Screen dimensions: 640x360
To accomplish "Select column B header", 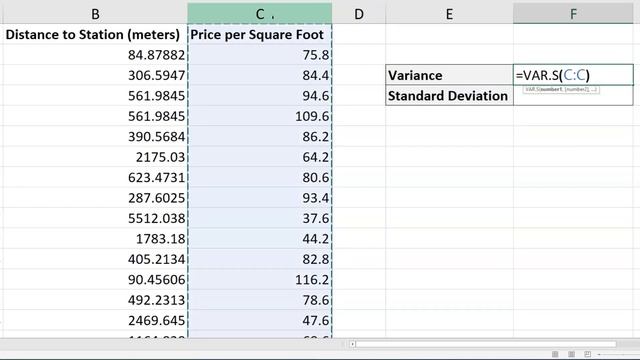I will (95, 14).
